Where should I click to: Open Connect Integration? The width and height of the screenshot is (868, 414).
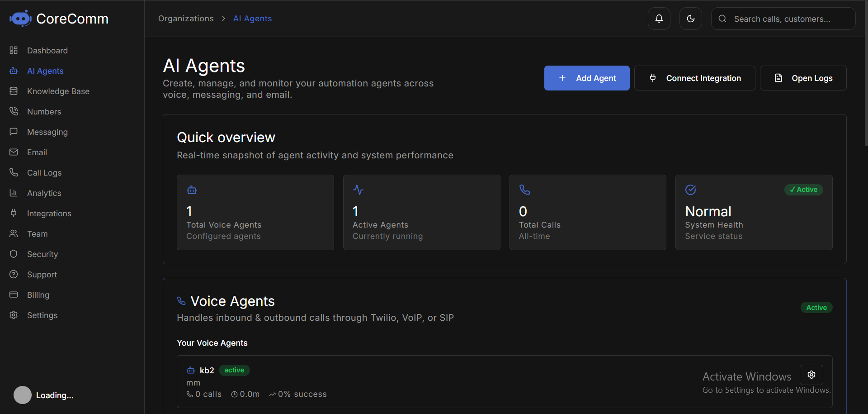(x=695, y=78)
